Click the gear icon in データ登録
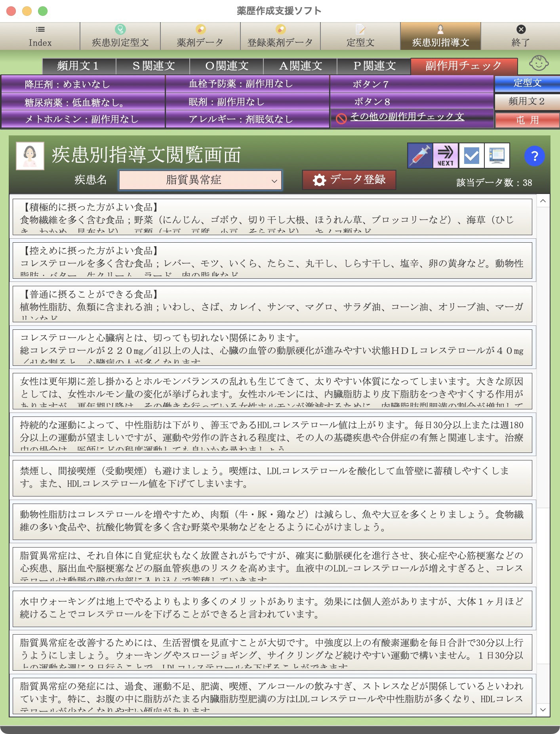Screen dimensions: 560x734 (319, 180)
